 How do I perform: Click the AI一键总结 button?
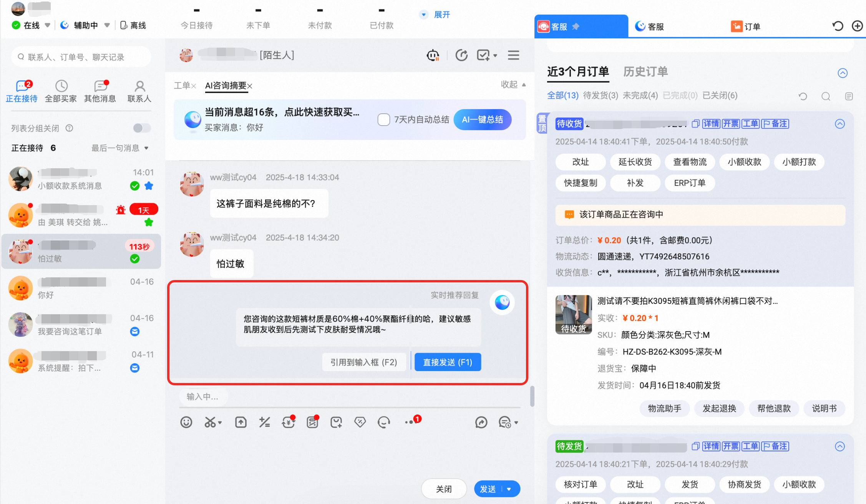tap(483, 119)
